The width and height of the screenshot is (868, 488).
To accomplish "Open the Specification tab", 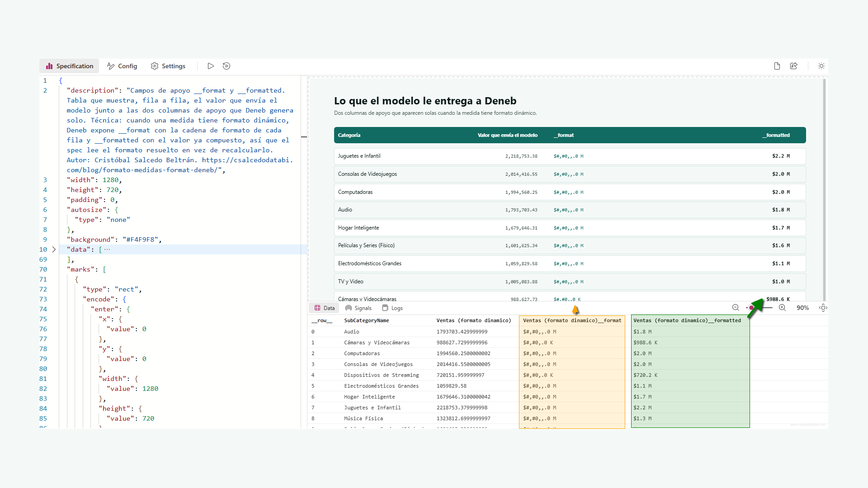I will click(69, 66).
